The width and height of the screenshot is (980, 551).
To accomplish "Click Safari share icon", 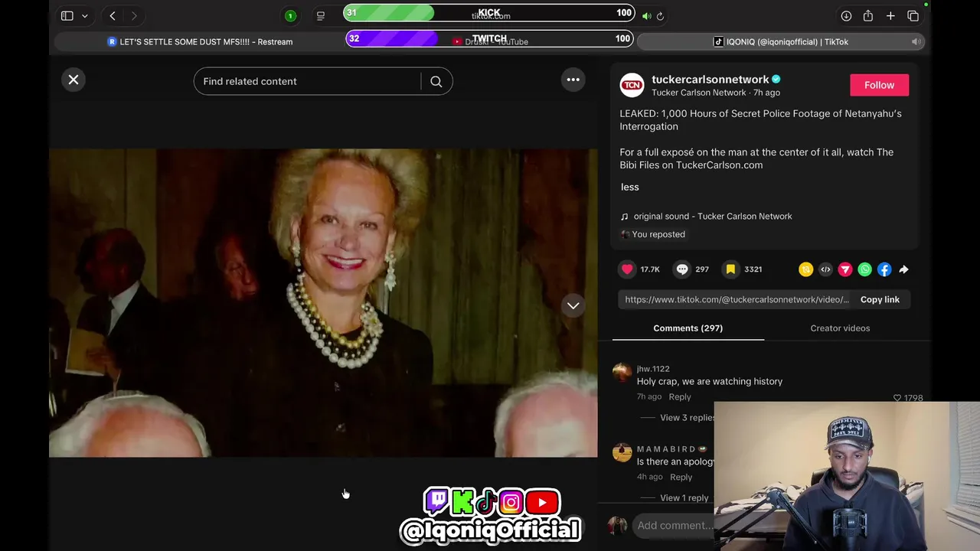I will pyautogui.click(x=868, y=16).
